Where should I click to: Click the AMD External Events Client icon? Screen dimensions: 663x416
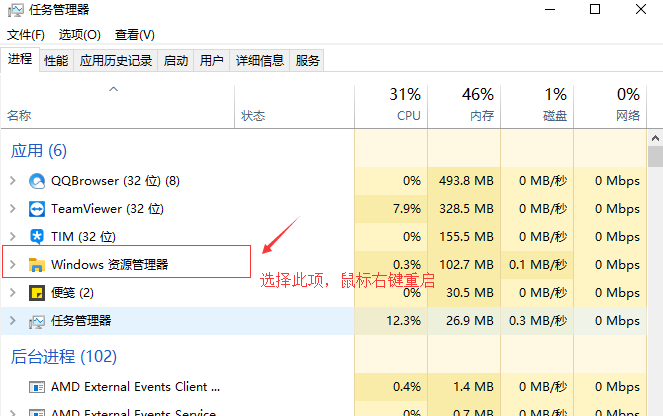pyautogui.click(x=37, y=387)
